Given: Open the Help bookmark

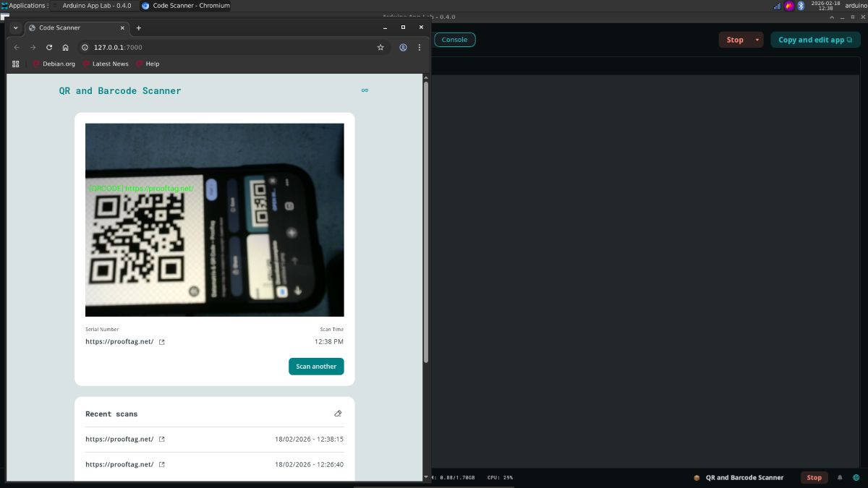Looking at the screenshot, I should click(x=148, y=64).
